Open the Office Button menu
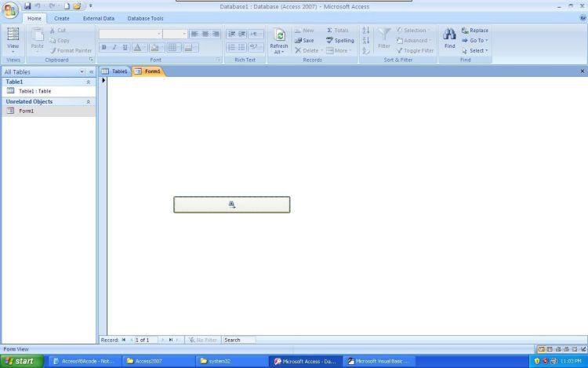 10,9
